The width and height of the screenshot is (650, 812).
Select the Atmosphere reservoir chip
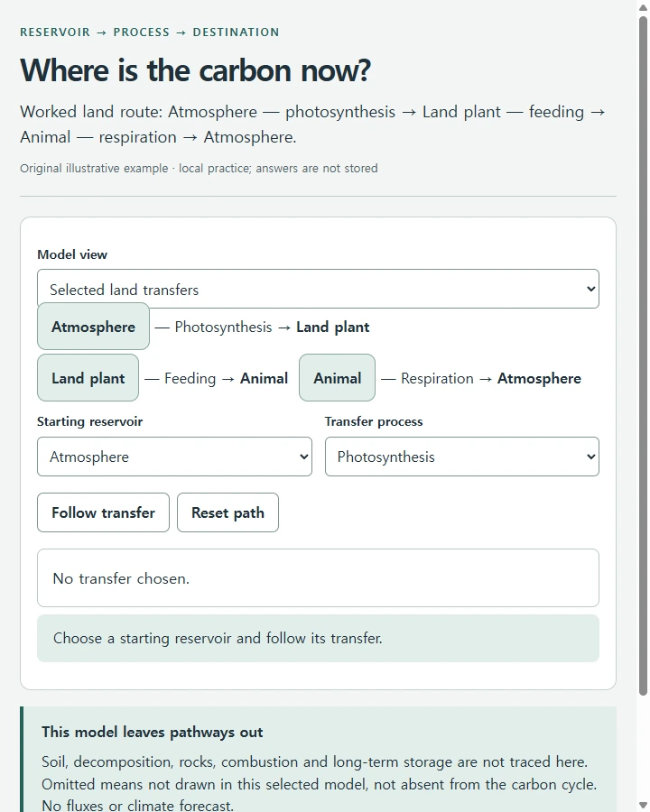click(x=93, y=327)
